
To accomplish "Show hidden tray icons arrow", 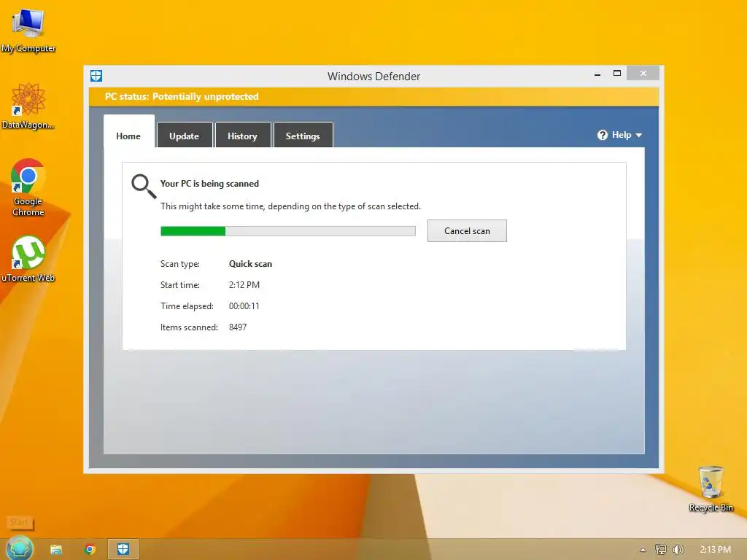I will (x=643, y=550).
